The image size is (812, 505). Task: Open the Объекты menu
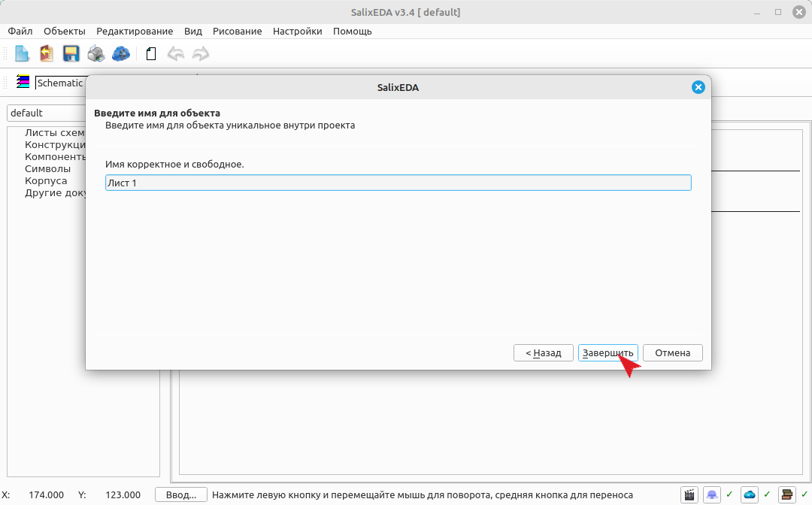pyautogui.click(x=64, y=31)
